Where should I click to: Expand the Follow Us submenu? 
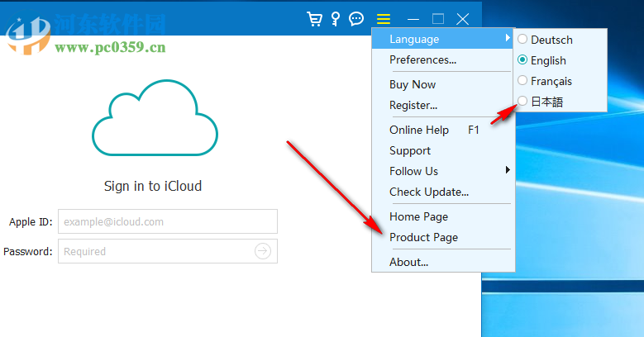443,171
